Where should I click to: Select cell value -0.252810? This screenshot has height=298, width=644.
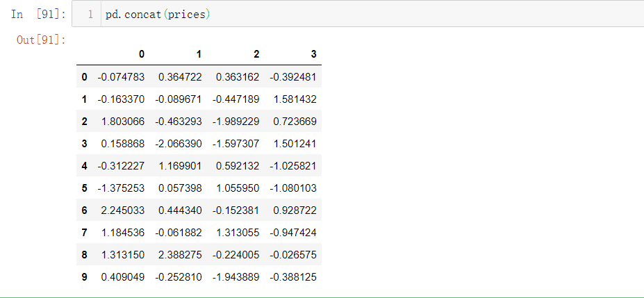coord(179,277)
